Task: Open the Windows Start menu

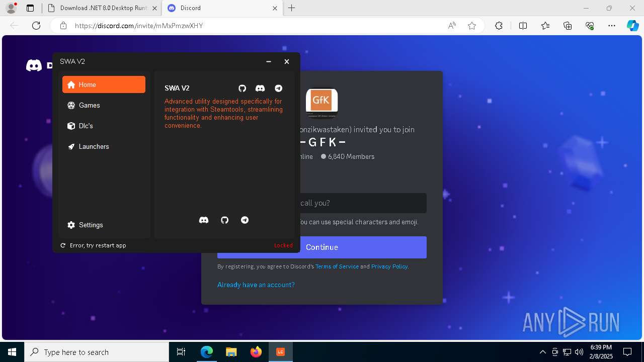Action: (12, 352)
